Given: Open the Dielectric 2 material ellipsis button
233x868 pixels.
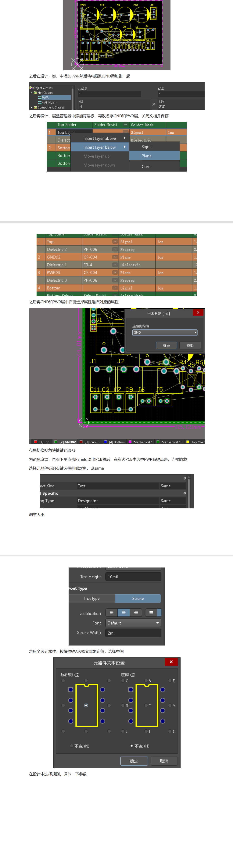Looking at the screenshot, I should coord(115,249).
